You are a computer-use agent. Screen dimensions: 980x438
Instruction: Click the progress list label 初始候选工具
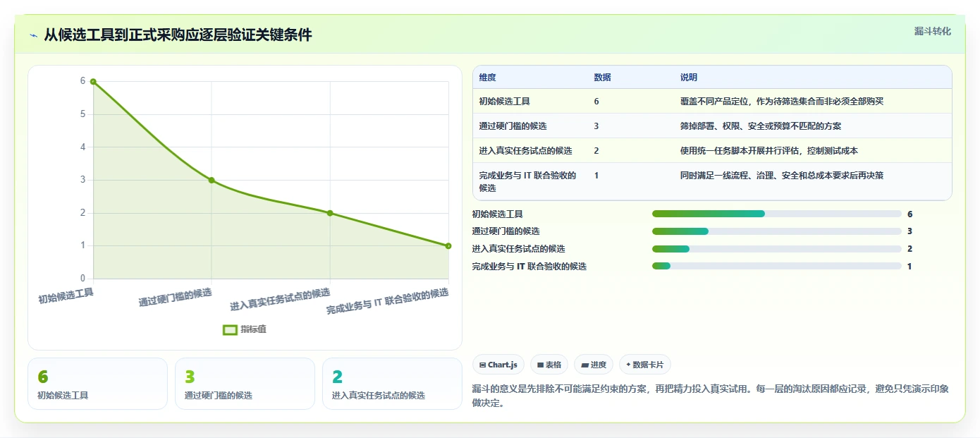tap(498, 214)
